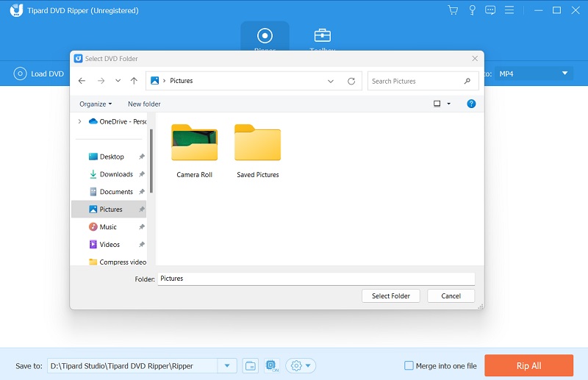The image size is (588, 380).
Task: Expand the OneDrive tree node
Action: pos(79,121)
